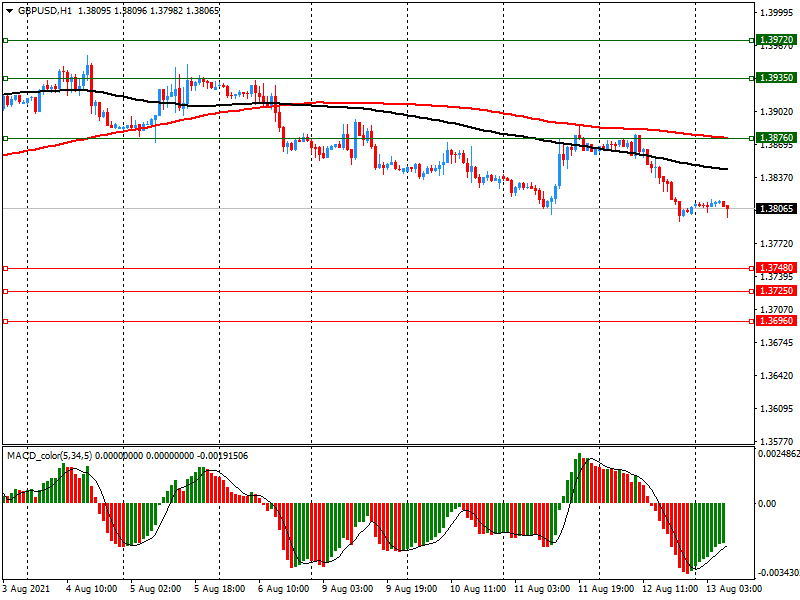Click the 13 Aug 03:00 time label

pyautogui.click(x=734, y=589)
